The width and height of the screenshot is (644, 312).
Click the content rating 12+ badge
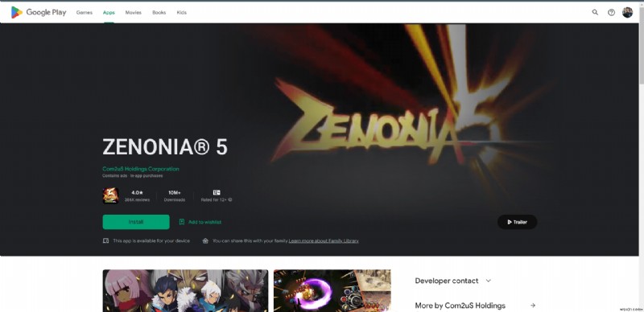pyautogui.click(x=217, y=192)
